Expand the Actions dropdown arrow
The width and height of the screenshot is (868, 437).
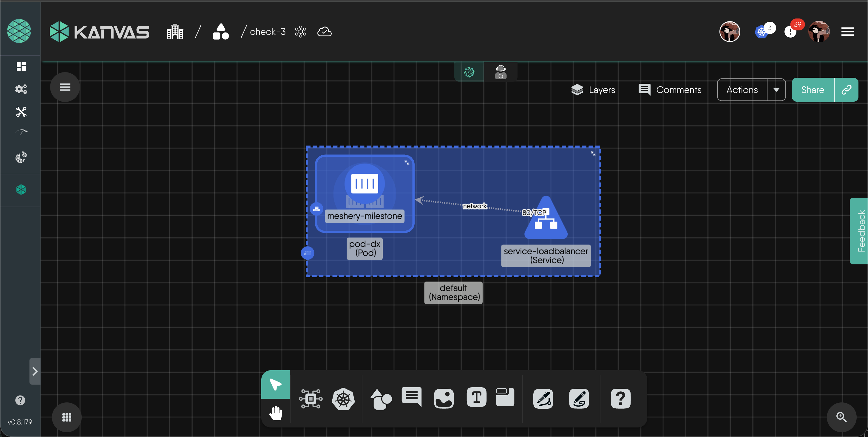pyautogui.click(x=776, y=89)
